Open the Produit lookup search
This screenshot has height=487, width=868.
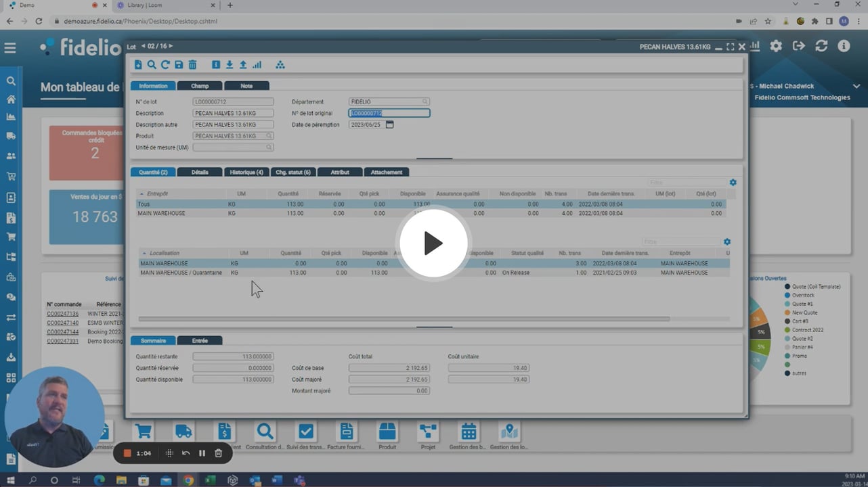click(x=269, y=136)
